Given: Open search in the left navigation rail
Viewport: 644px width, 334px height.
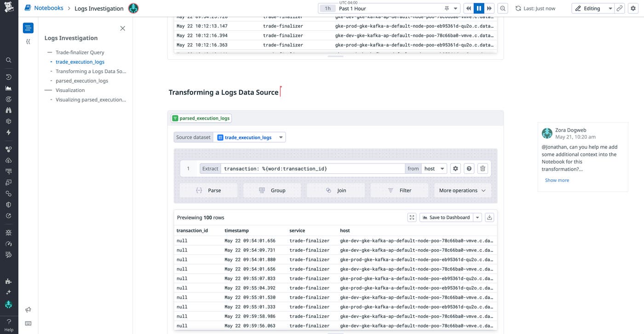Looking at the screenshot, I should 8,60.
